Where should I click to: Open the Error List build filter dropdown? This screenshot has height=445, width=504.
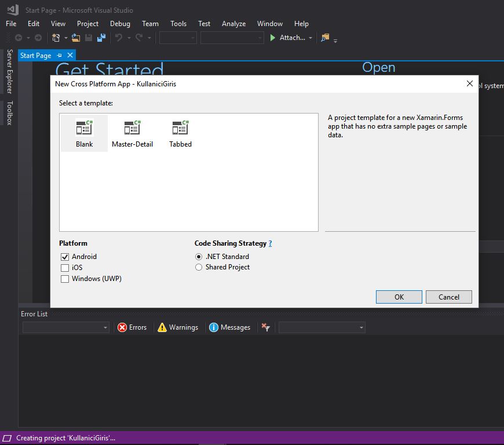[x=322, y=327]
